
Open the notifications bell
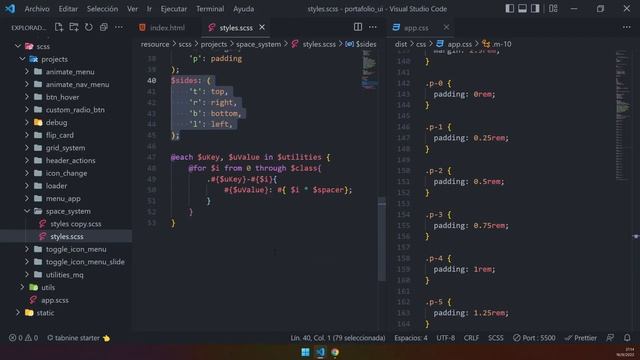[627, 338]
